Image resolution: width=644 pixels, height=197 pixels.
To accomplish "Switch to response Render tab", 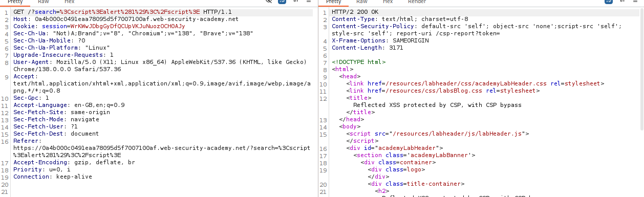I will click(x=417, y=2).
